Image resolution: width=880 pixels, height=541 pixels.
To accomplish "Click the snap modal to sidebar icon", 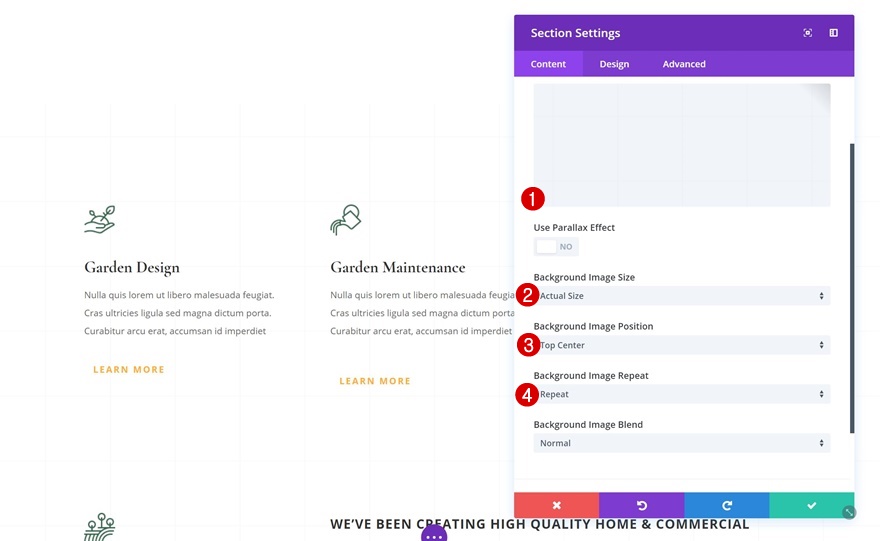I will click(833, 33).
